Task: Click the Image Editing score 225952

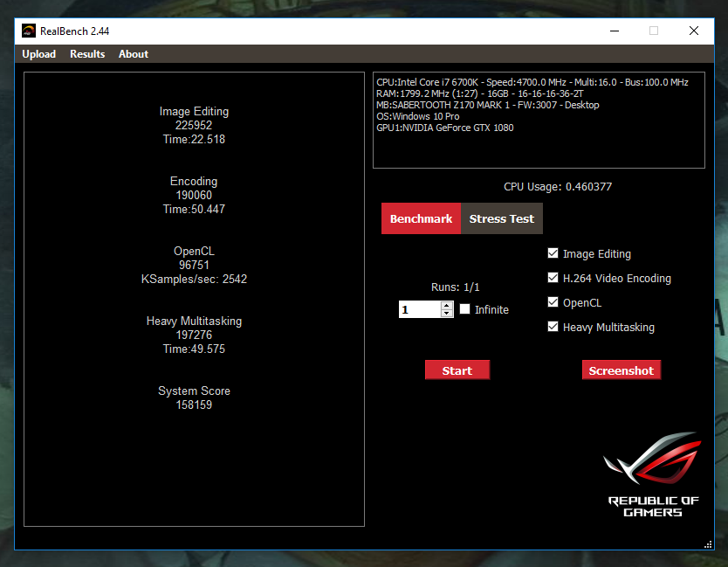Action: 194,126
